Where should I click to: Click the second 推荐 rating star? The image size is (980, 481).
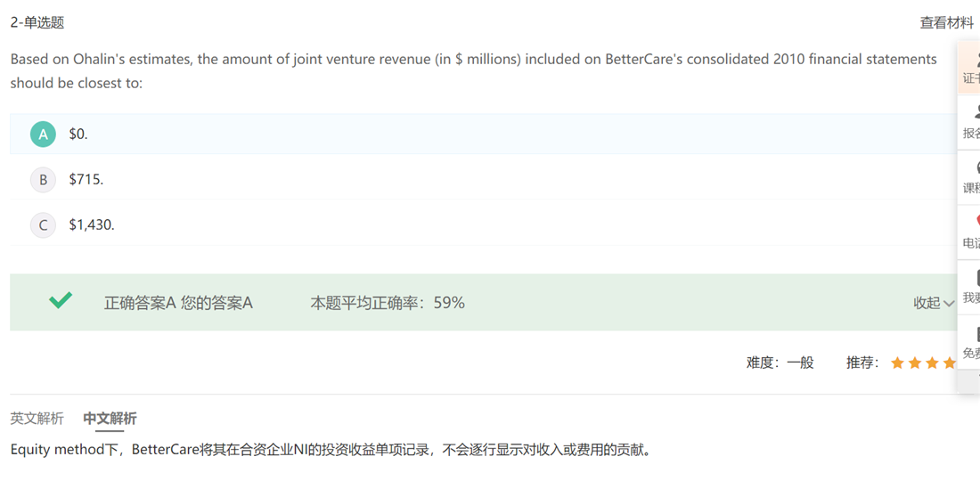[x=915, y=363]
